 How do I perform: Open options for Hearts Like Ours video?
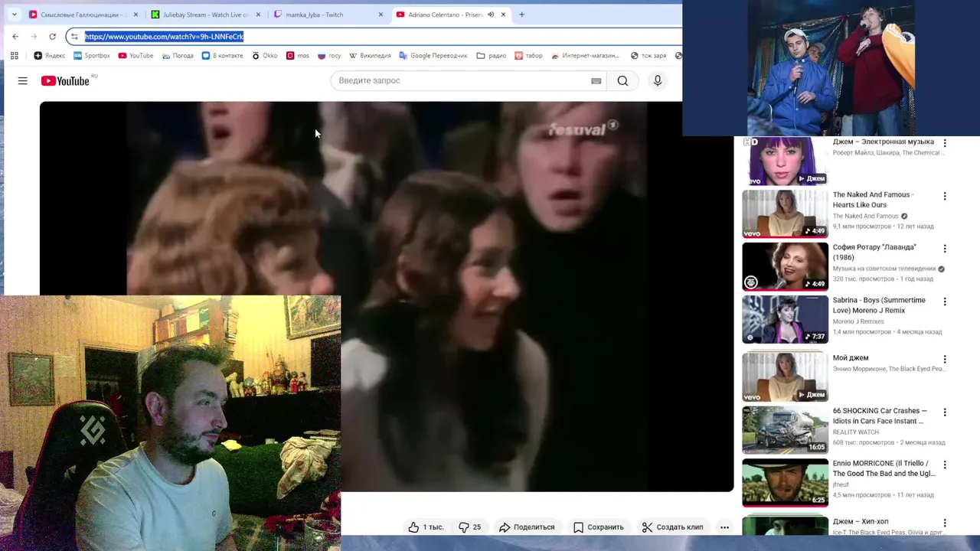coord(945,196)
